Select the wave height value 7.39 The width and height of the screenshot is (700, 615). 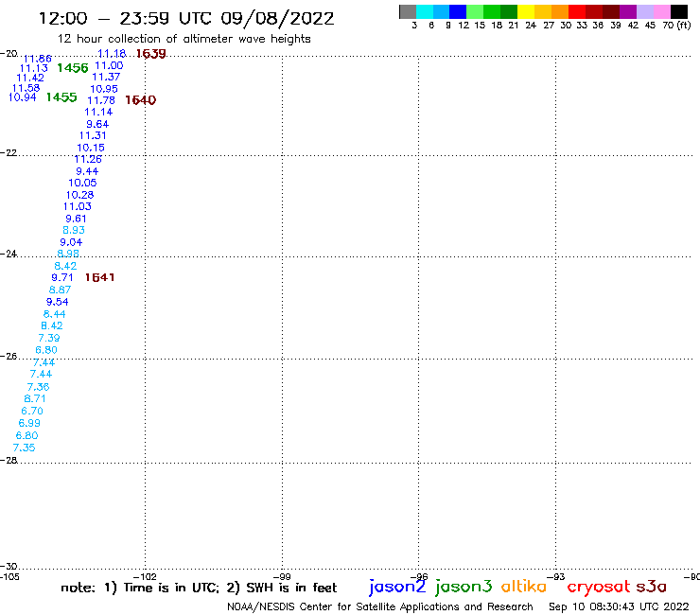coord(48,338)
